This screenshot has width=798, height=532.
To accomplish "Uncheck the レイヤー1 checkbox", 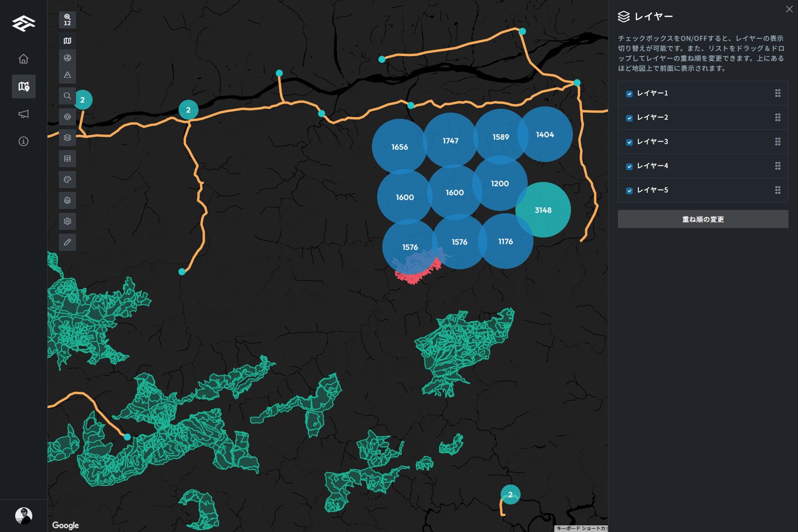I will click(629, 94).
